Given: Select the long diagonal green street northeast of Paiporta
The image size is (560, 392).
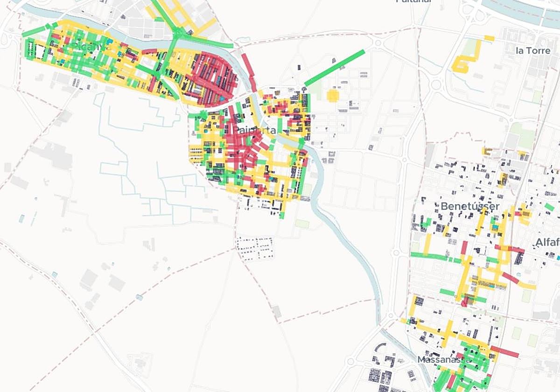Looking at the screenshot, I should (335, 68).
